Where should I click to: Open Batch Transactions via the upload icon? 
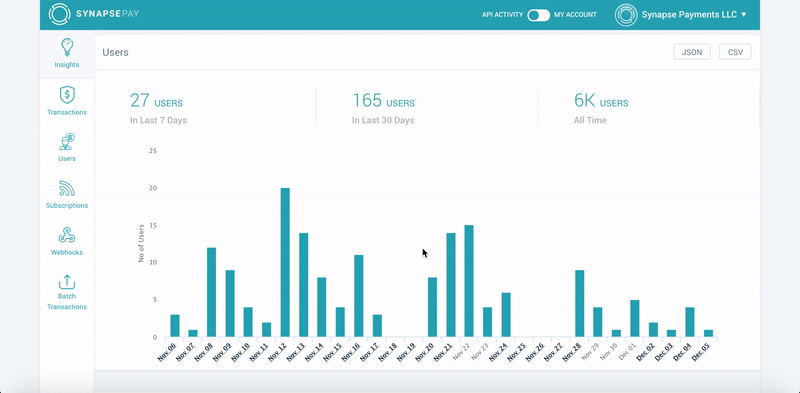click(67, 282)
